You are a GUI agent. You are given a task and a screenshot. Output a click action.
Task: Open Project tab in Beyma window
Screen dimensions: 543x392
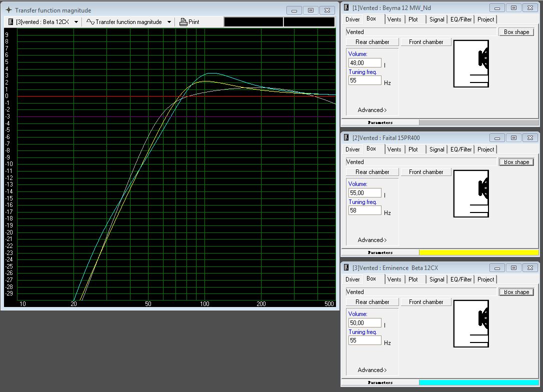tap(485, 19)
